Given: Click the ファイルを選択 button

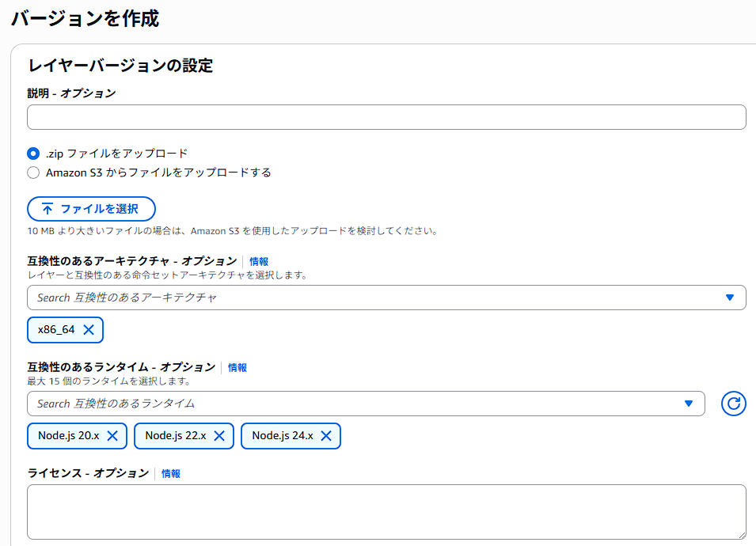Looking at the screenshot, I should pyautogui.click(x=89, y=210).
